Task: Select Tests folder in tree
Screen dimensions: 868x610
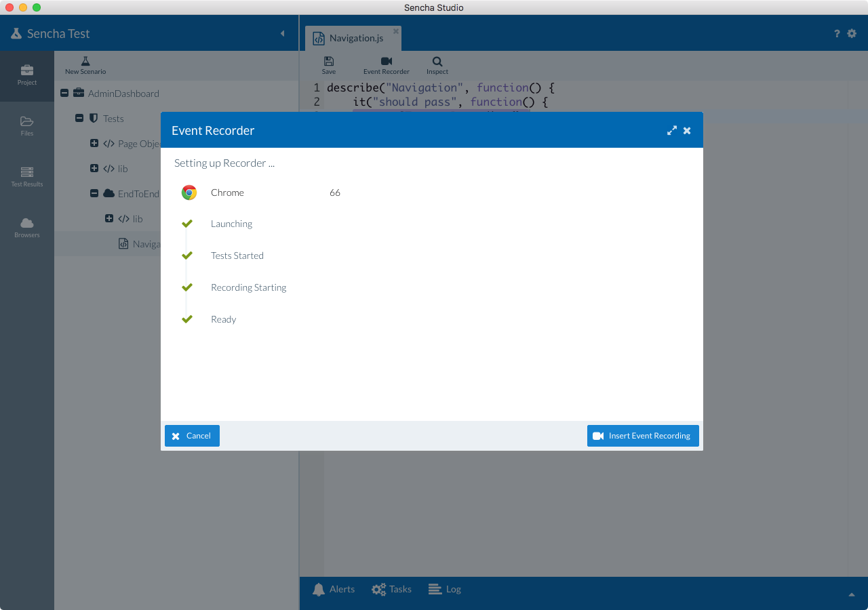Action: point(113,119)
